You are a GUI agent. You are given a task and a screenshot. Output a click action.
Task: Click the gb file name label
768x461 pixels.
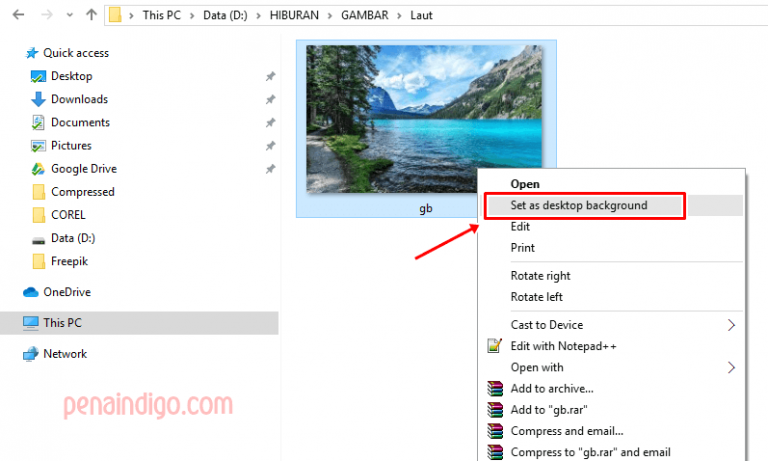tap(426, 209)
